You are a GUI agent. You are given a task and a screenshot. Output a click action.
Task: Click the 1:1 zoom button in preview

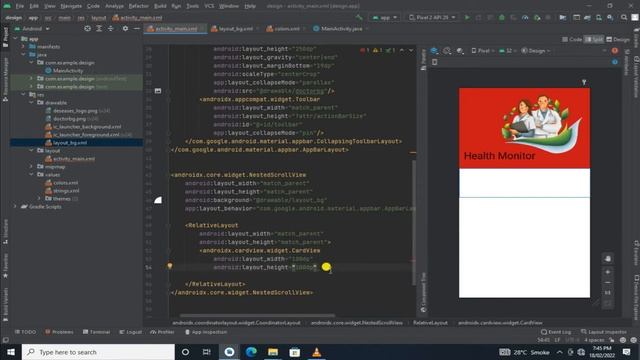pos(608,293)
